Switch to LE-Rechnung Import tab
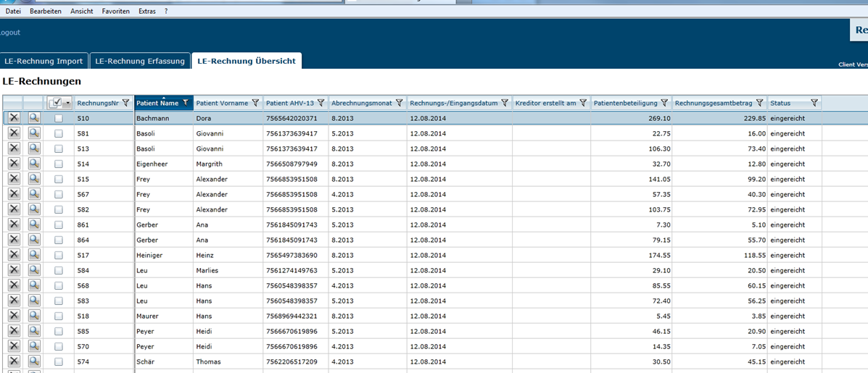 [x=44, y=61]
